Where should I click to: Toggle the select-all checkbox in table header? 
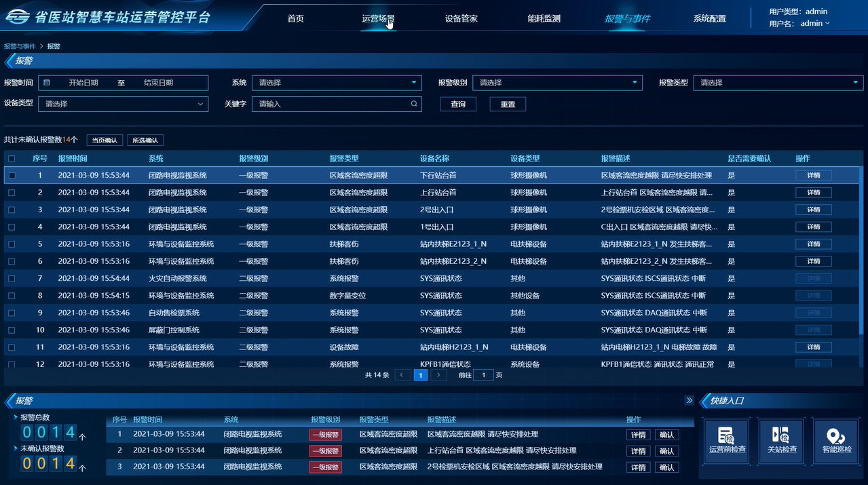[x=12, y=159]
